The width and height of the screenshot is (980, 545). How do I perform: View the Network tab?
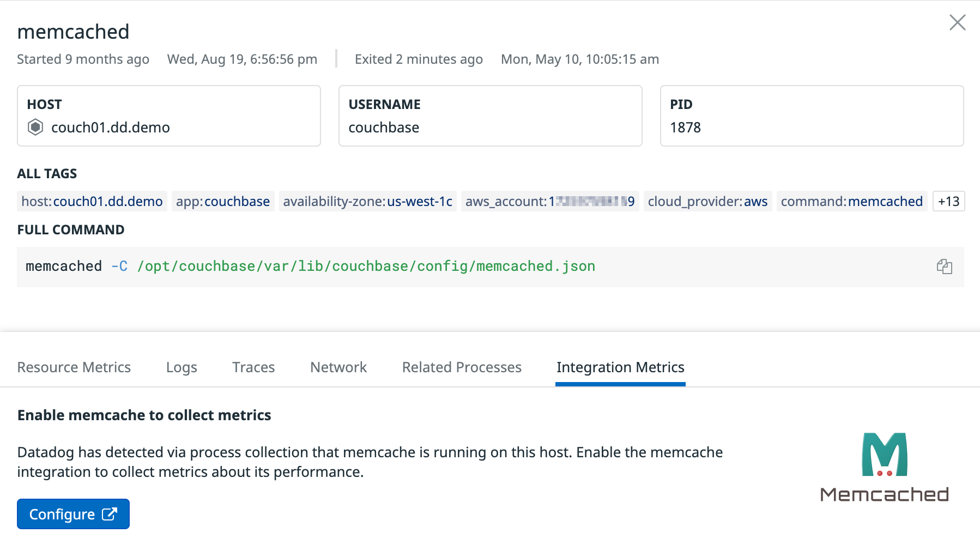338,367
